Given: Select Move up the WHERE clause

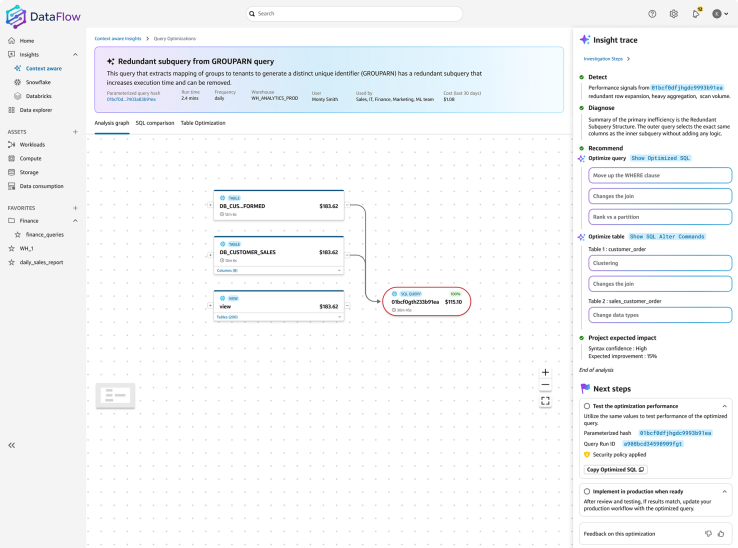Looking at the screenshot, I should 660,175.
